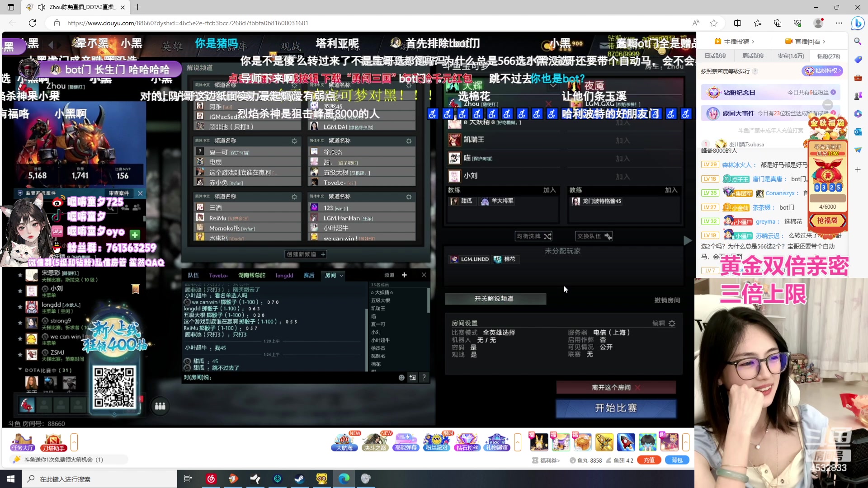Click Windows taskbar search box
The image size is (868, 488).
[100, 479]
